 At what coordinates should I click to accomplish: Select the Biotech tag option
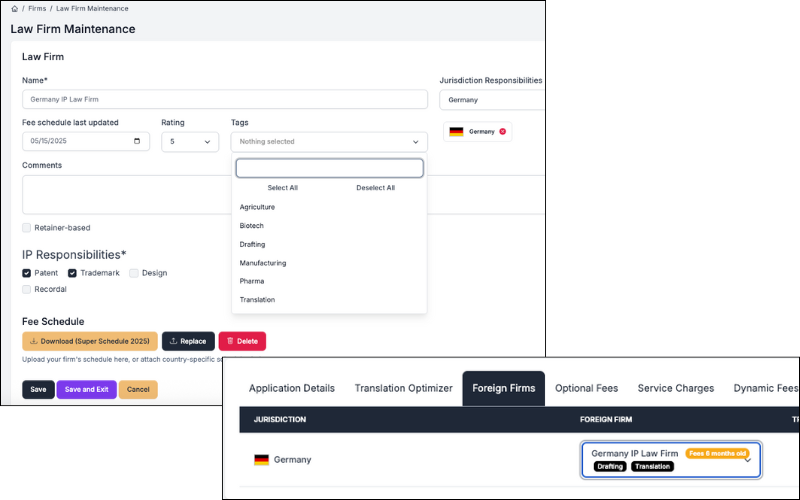(252, 226)
